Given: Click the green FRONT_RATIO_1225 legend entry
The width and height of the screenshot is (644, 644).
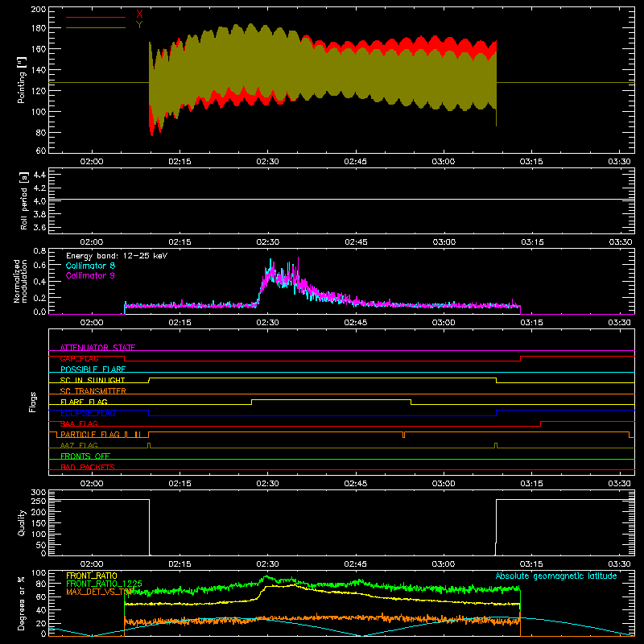Looking at the screenshot, I should click(105, 584).
